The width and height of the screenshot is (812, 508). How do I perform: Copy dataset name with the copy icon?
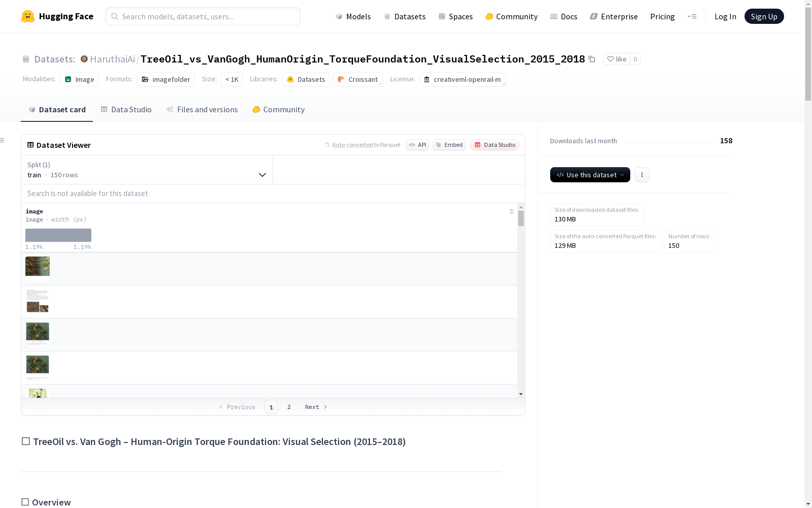[592, 59]
